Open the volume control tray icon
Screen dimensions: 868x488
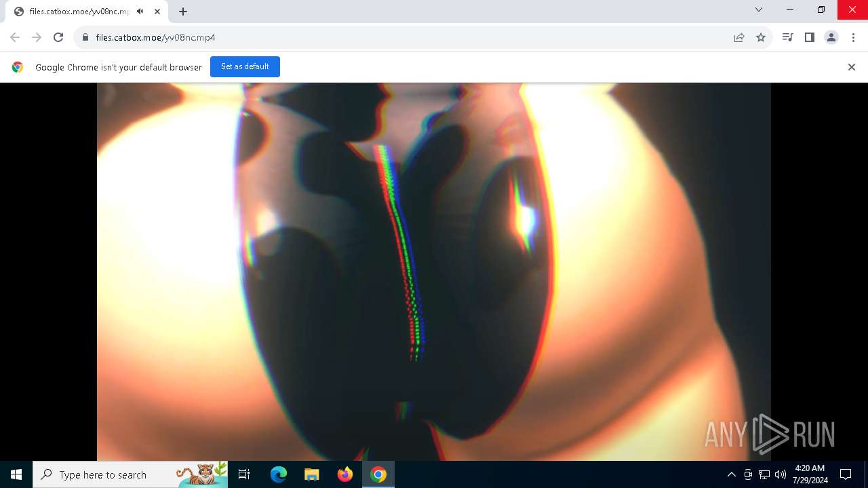coord(781,474)
